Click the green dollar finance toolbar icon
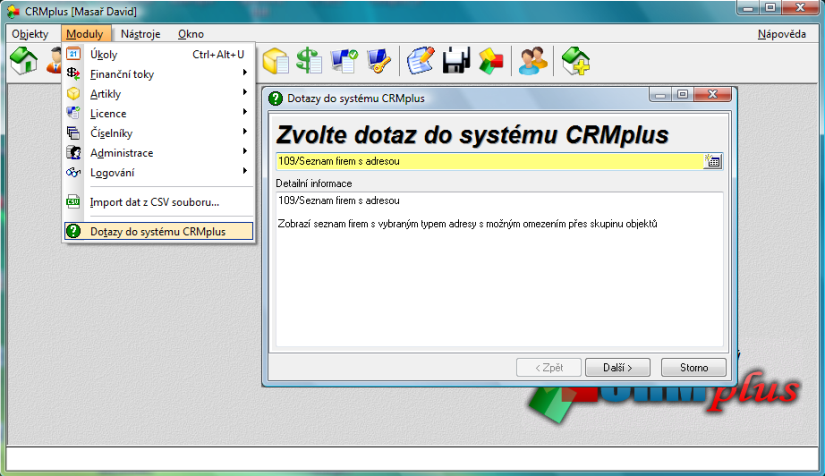Screen dimensions: 825x476 (309, 60)
